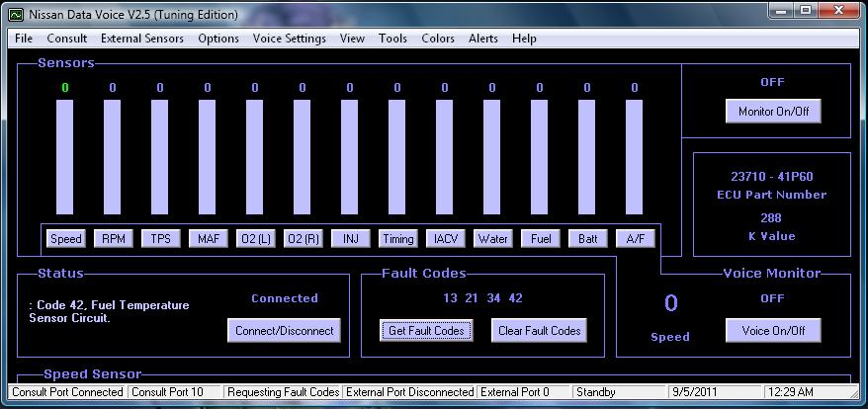
Task: Close the Nissan Data Voice window
Action: 837,10
